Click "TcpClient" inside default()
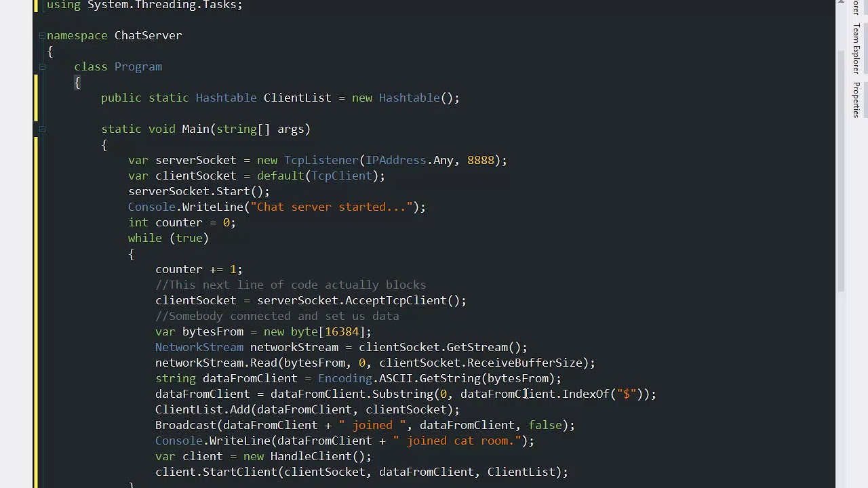The width and height of the screenshot is (868, 488). pos(341,176)
